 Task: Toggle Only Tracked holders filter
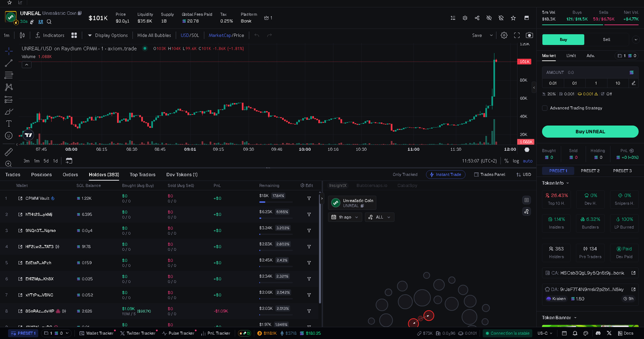pos(405,175)
